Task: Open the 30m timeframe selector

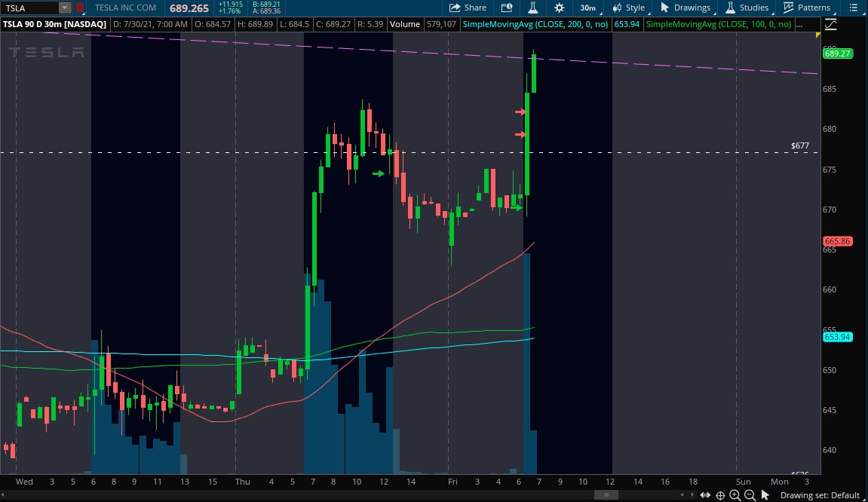Action: (590, 8)
